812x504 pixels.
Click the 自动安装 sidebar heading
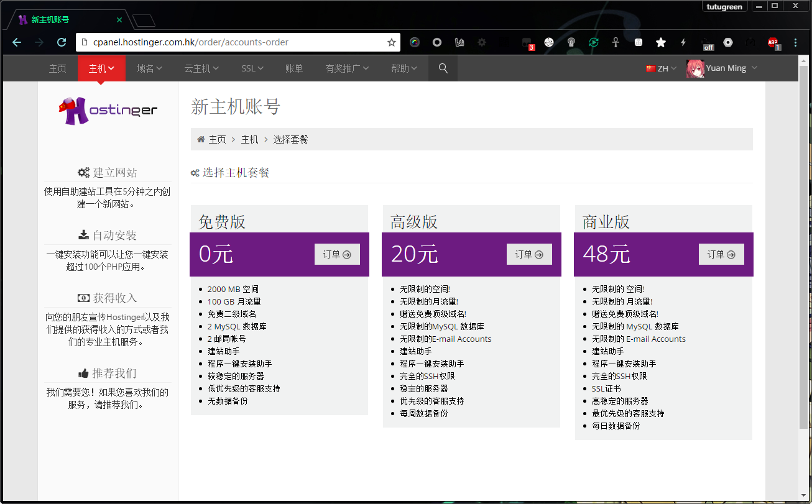click(x=108, y=236)
